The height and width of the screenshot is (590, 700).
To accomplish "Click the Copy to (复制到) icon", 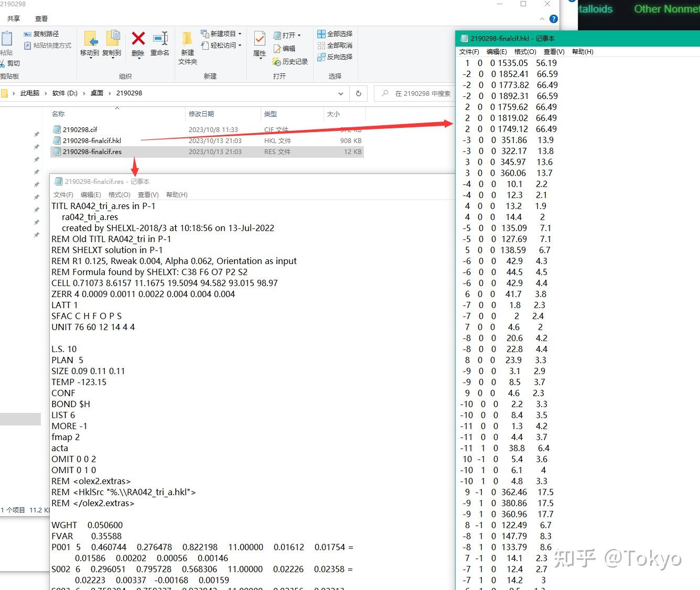I will coord(112,39).
